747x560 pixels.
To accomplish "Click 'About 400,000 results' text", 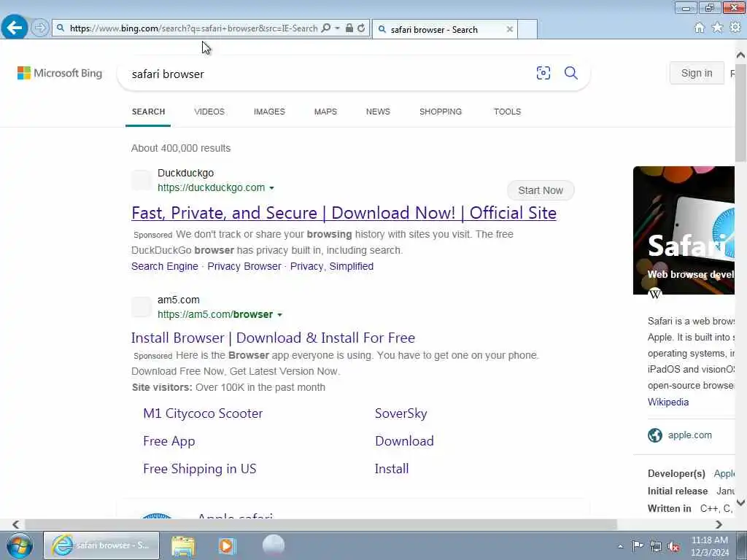I will pos(181,148).
